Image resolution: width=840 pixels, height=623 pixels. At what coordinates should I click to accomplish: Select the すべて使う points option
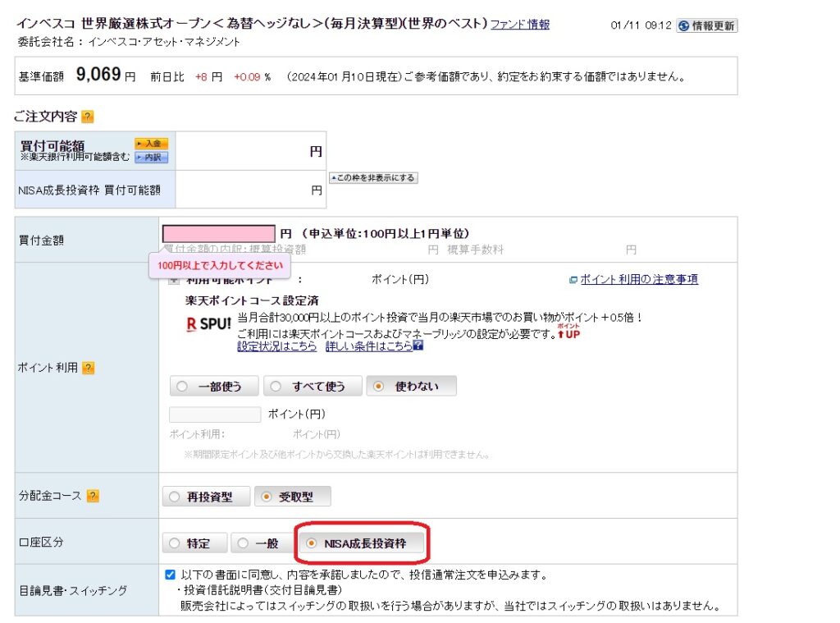[x=313, y=386]
